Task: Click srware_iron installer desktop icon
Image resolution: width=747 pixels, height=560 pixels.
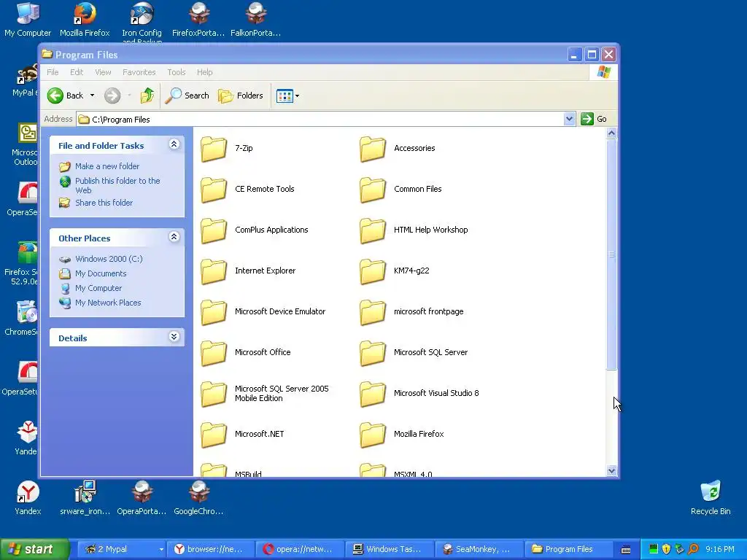Action: 85,498
